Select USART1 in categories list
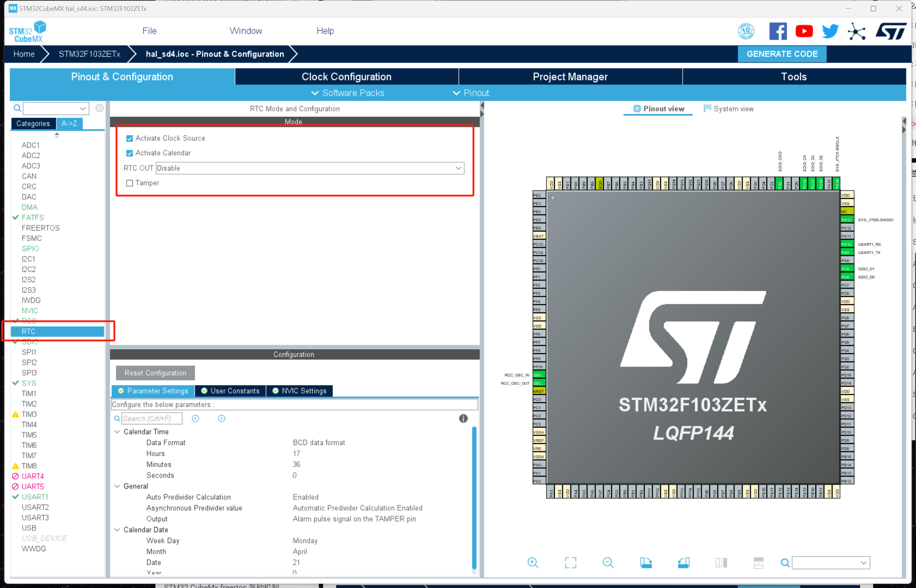 coord(35,497)
